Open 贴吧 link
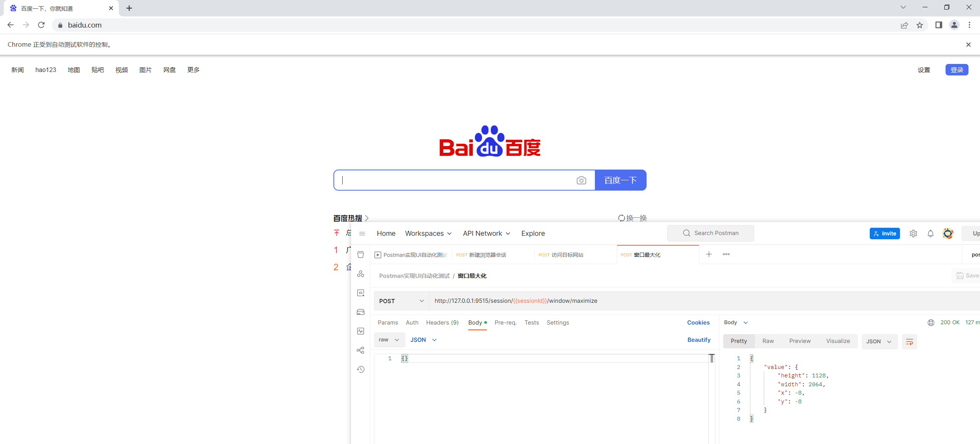 [x=98, y=70]
